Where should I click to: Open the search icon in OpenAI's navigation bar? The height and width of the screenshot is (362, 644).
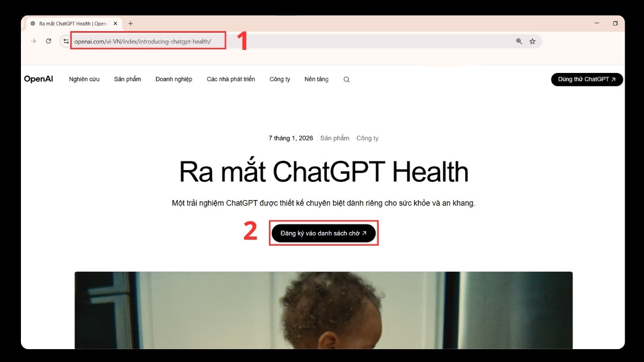click(346, 79)
